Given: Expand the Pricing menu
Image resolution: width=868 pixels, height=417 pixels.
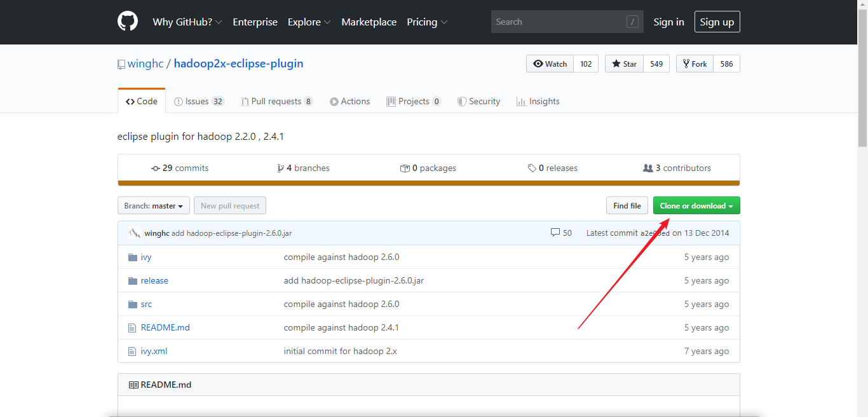Looking at the screenshot, I should point(428,22).
